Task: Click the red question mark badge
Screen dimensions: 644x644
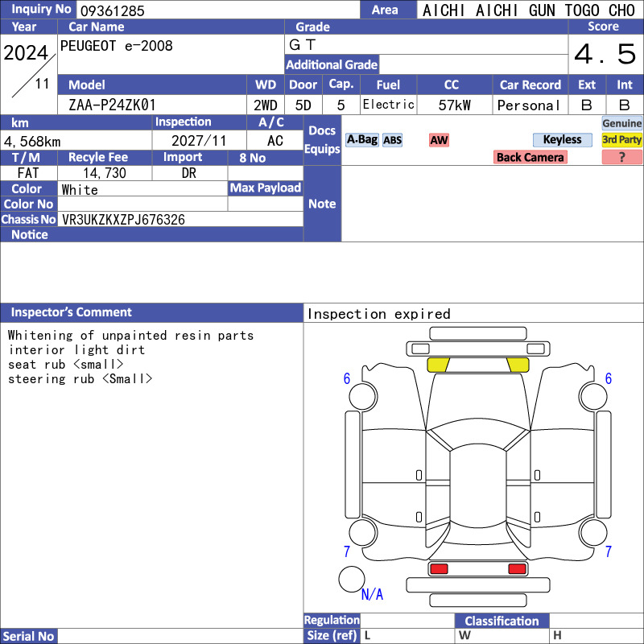Action: coord(621,157)
